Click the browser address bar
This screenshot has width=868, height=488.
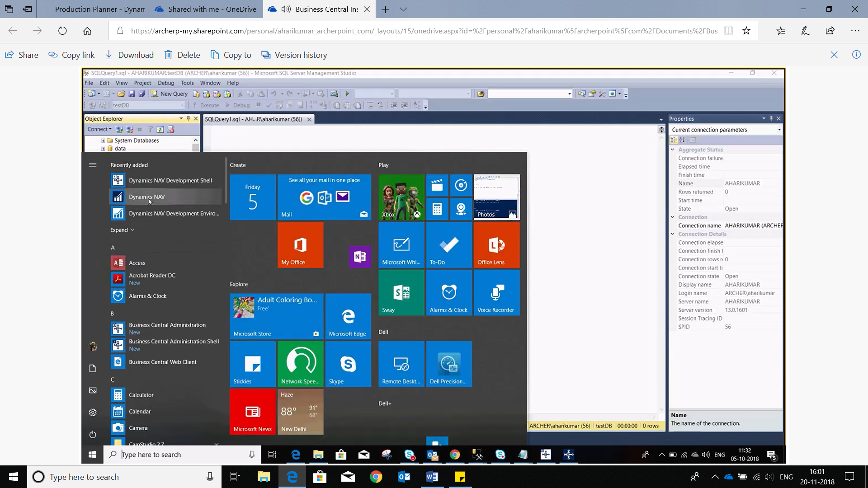424,31
